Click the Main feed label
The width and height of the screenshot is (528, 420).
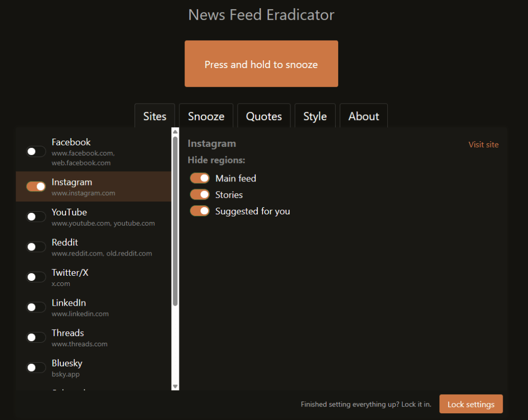click(236, 178)
